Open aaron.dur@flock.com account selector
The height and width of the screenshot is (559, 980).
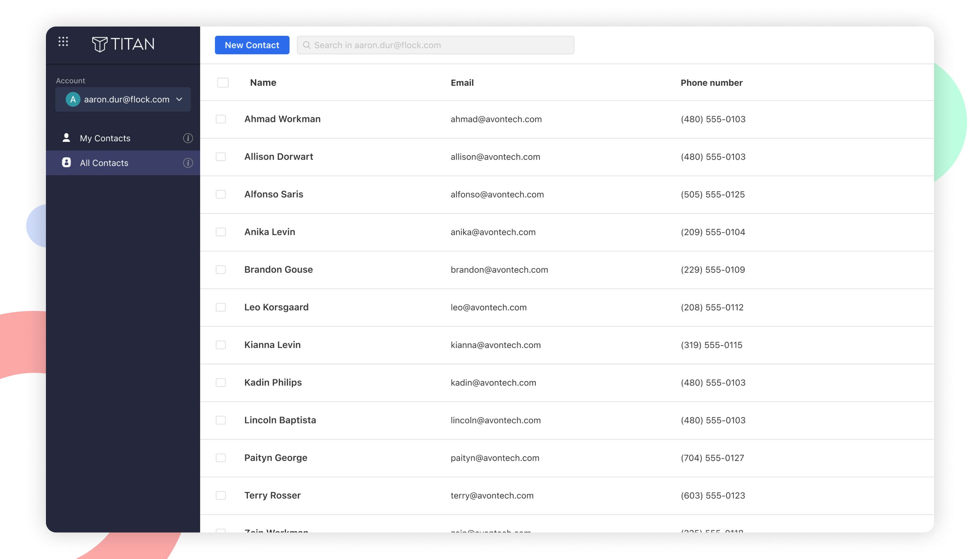[x=126, y=99]
